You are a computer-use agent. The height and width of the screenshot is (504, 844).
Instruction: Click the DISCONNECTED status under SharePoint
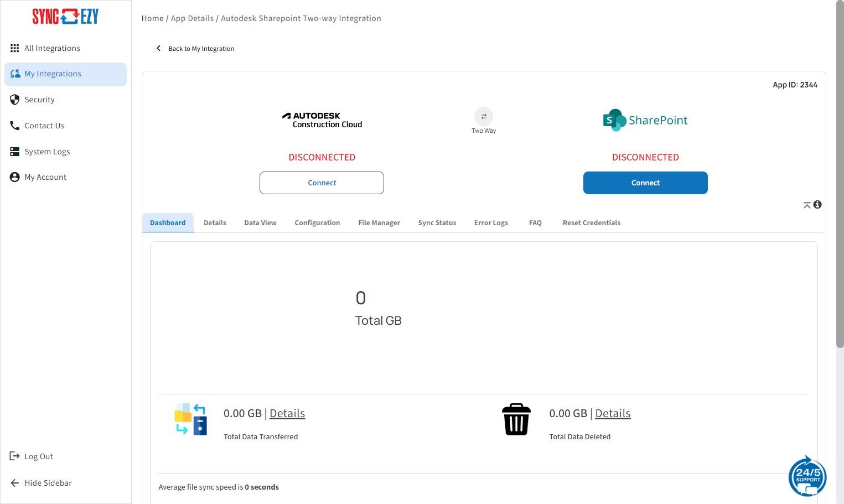pyautogui.click(x=645, y=157)
